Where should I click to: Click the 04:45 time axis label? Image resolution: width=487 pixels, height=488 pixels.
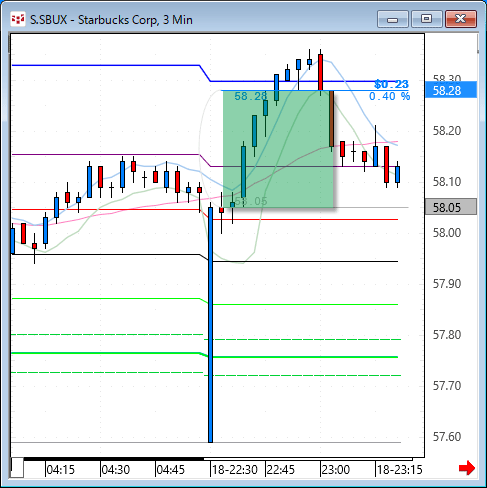click(x=171, y=470)
